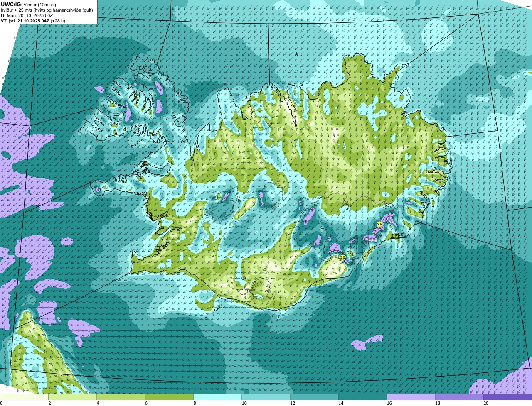Screen dimensions: 532x406
Task: Click legend scale number 2
Action: pyautogui.click(x=49, y=403)
